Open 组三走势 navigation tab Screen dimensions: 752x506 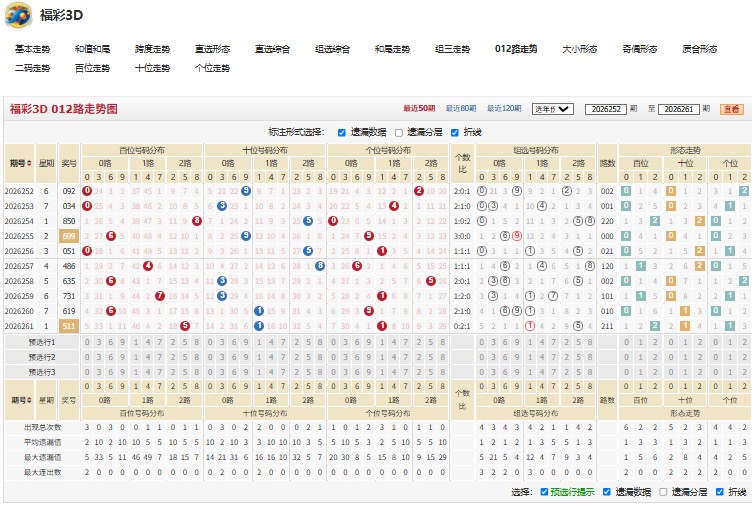tap(452, 49)
